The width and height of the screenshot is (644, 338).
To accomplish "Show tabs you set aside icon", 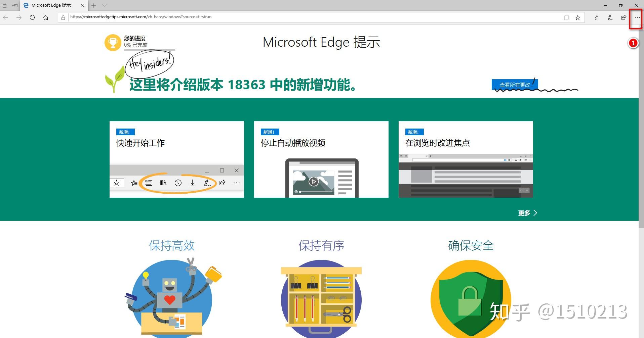I will (x=14, y=5).
